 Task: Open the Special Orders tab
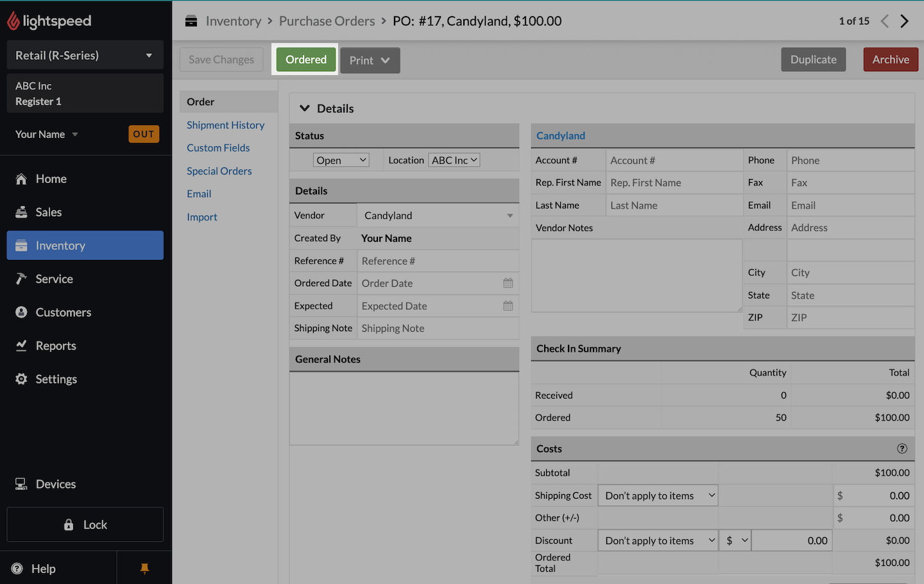(219, 171)
